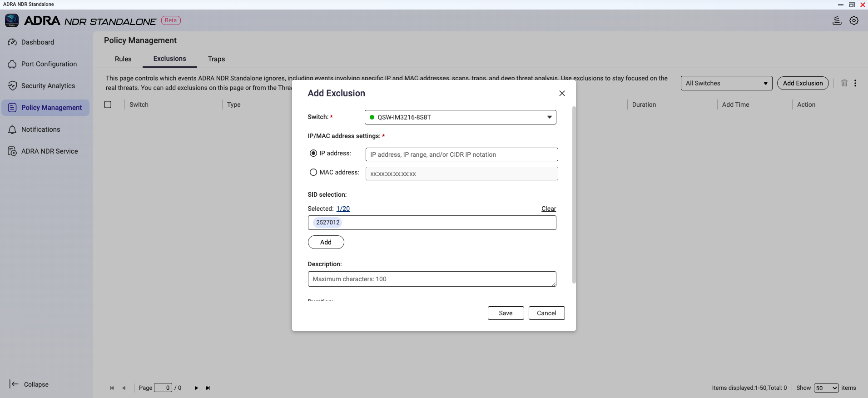Select the MAC address radio button

(313, 172)
